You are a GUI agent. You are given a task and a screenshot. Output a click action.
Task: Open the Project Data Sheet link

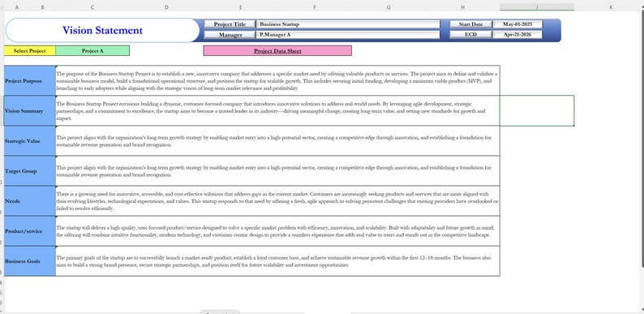[277, 51]
